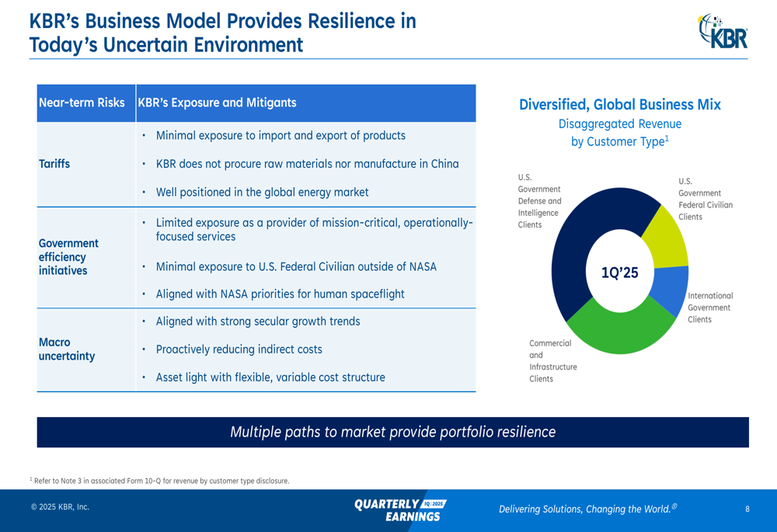Click "Asset light with flexible, variable cost structure"
This screenshot has width=777, height=532.
coord(270,377)
